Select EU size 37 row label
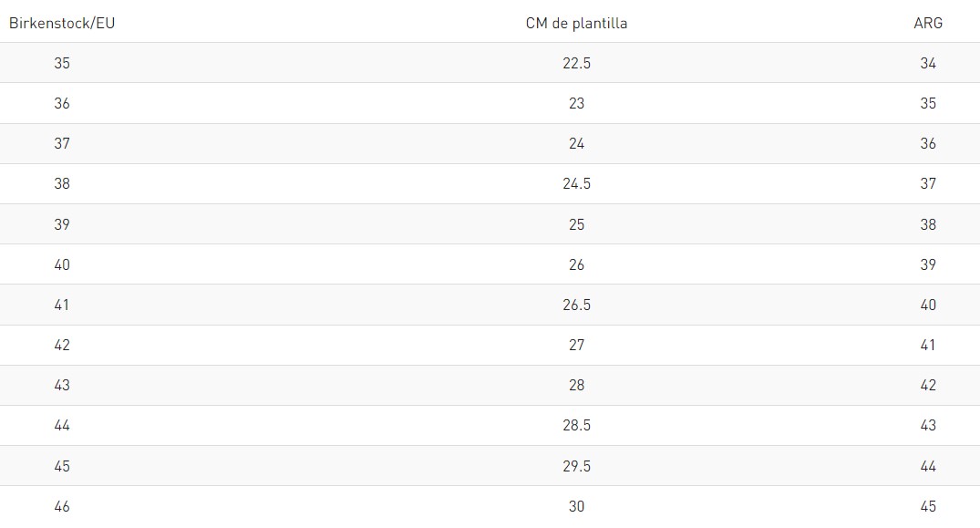 coord(62,143)
